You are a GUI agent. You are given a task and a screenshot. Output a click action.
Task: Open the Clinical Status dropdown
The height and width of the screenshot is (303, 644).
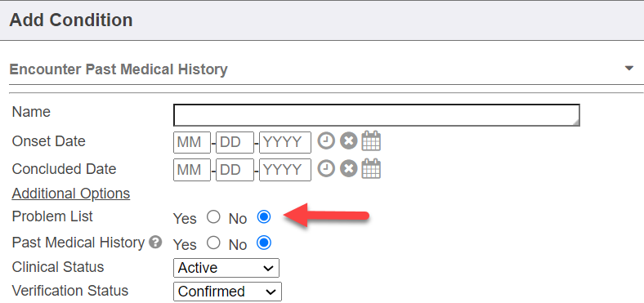(226, 268)
